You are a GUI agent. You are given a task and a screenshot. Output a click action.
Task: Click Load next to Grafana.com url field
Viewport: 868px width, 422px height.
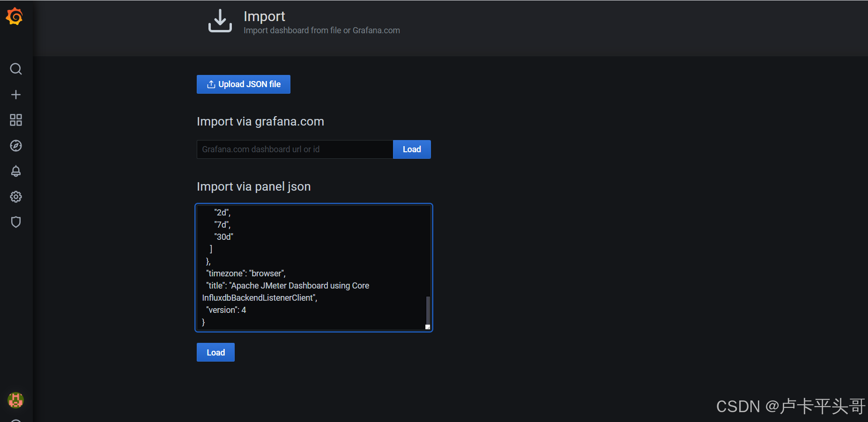412,149
